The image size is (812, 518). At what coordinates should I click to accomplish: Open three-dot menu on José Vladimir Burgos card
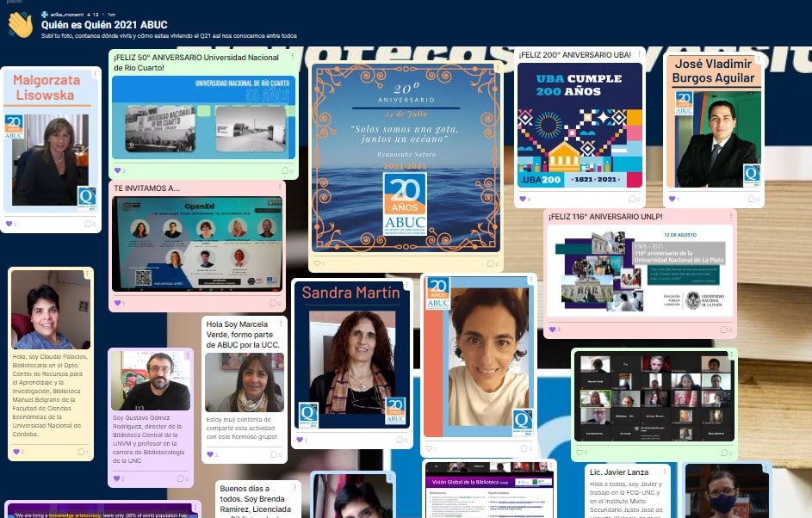pyautogui.click(x=759, y=59)
